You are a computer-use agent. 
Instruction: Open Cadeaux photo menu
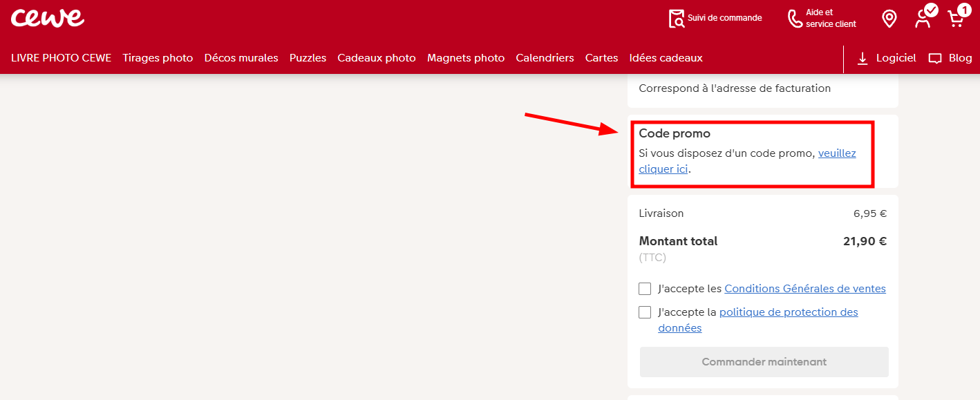click(x=377, y=58)
